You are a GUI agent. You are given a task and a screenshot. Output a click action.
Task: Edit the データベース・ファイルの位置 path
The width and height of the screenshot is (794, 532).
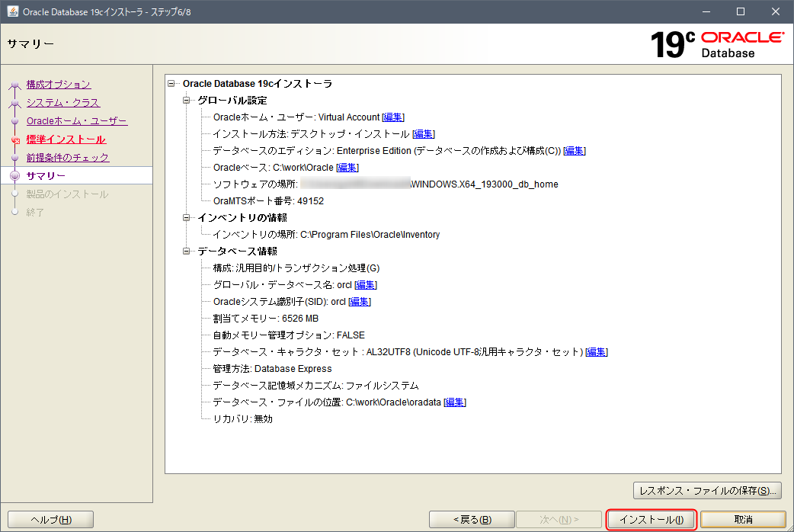click(x=454, y=402)
